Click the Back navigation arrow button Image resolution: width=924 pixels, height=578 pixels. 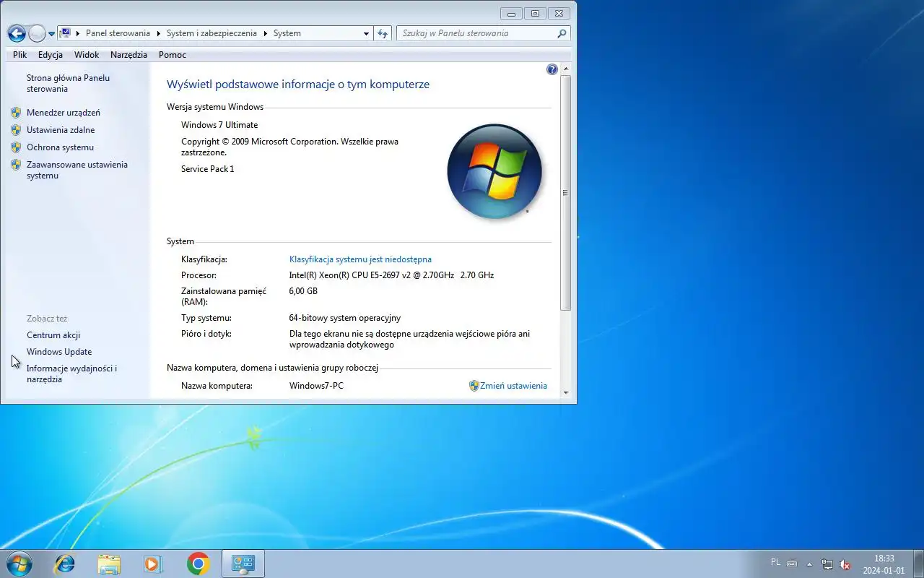[17, 33]
